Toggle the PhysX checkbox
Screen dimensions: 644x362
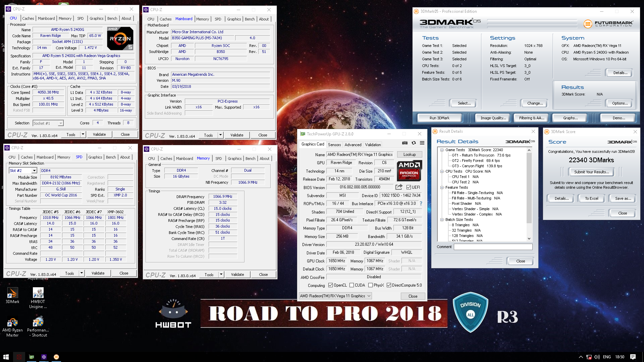[370, 285]
